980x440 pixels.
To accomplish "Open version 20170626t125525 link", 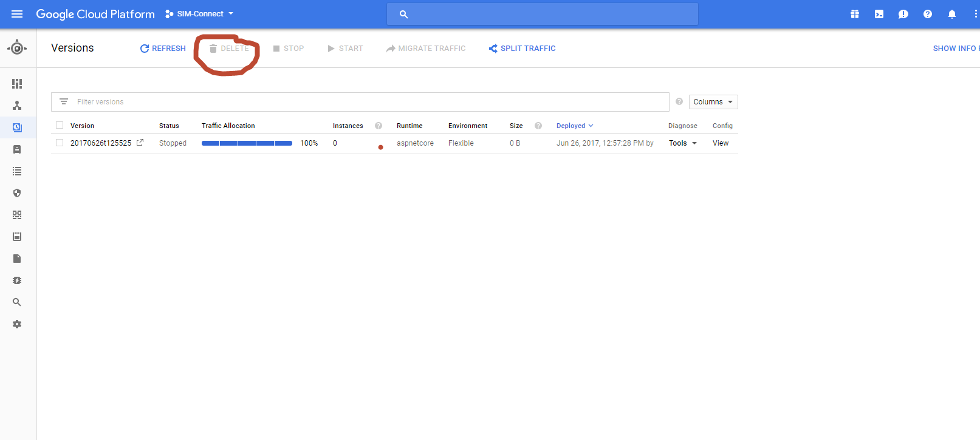I will pos(101,143).
